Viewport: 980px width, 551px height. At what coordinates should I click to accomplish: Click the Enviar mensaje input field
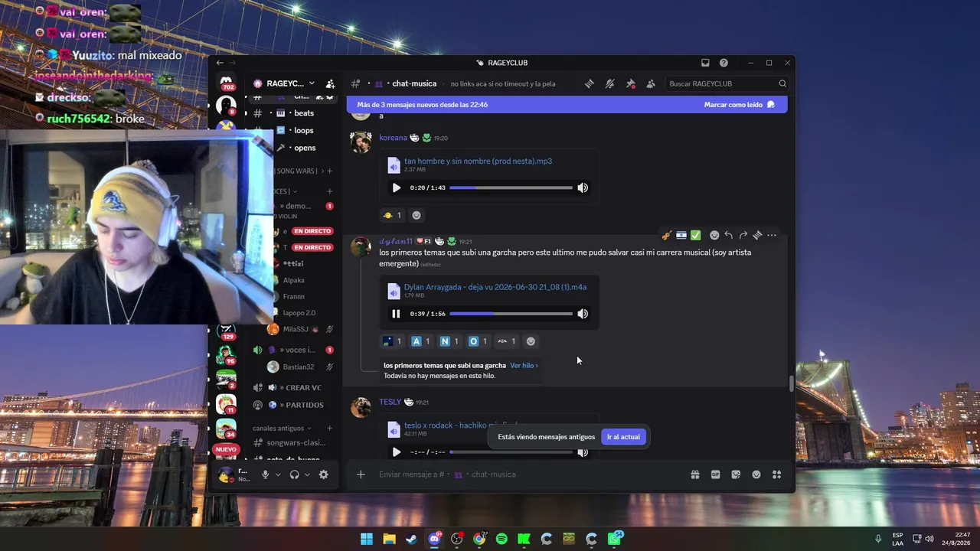pyautogui.click(x=528, y=474)
